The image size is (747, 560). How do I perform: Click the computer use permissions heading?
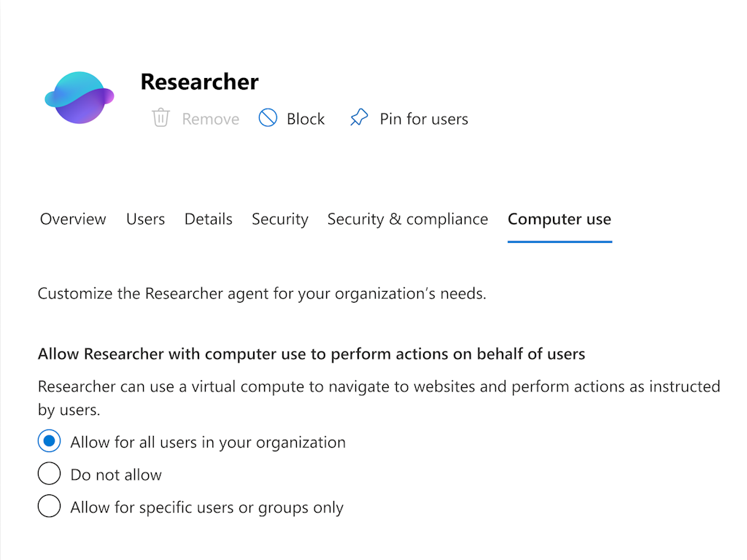[311, 354]
